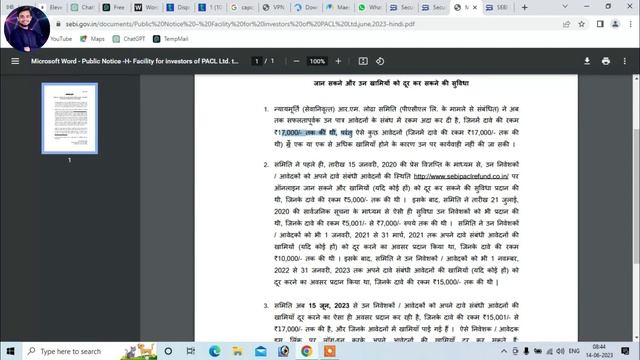Download the PDF file
Image resolution: width=640 pixels, height=360 pixels.
(x=587, y=61)
